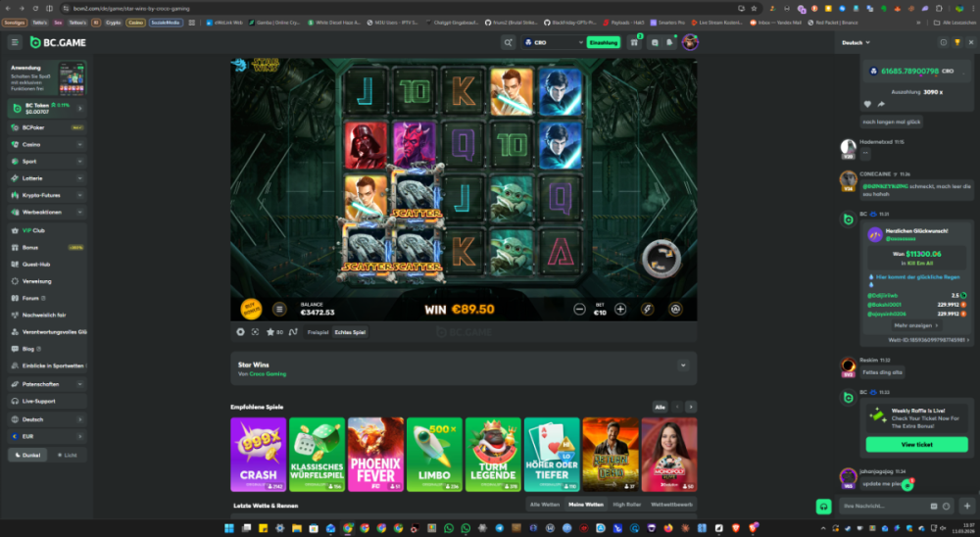Increase the bet with plus button
Image resolution: width=980 pixels, height=537 pixels.
[x=620, y=309]
